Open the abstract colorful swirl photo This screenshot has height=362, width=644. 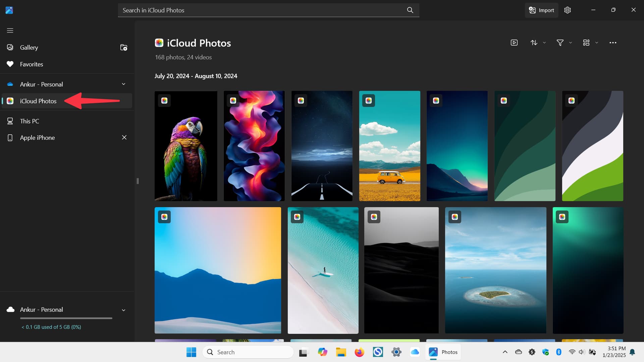(254, 146)
